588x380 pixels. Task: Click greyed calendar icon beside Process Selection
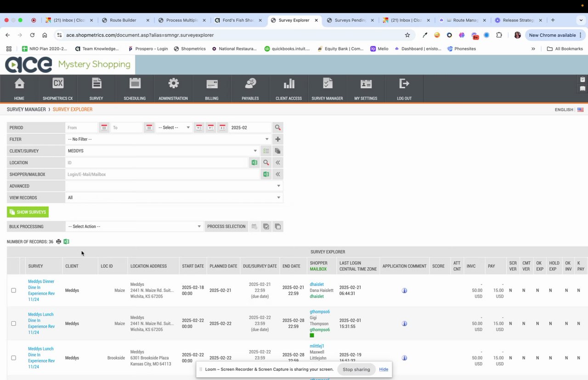pos(254,226)
